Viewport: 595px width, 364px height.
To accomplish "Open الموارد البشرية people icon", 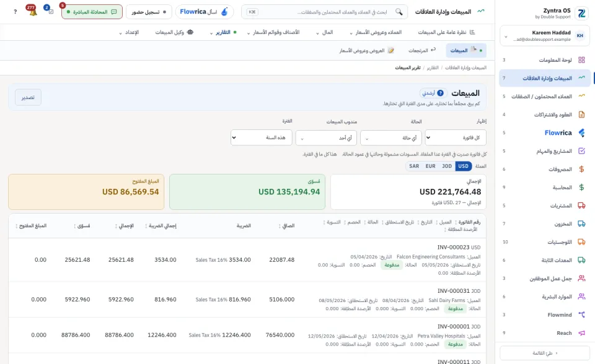I will 581,297.
